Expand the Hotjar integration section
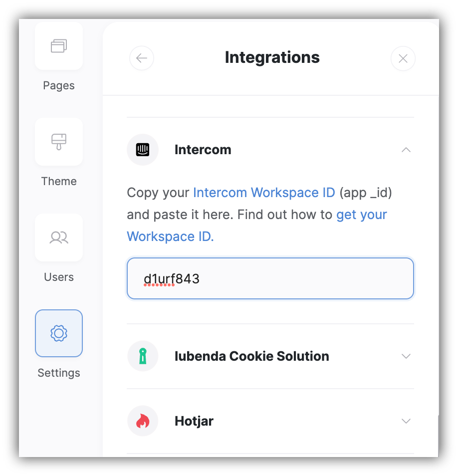The image size is (458, 476). [x=406, y=421]
